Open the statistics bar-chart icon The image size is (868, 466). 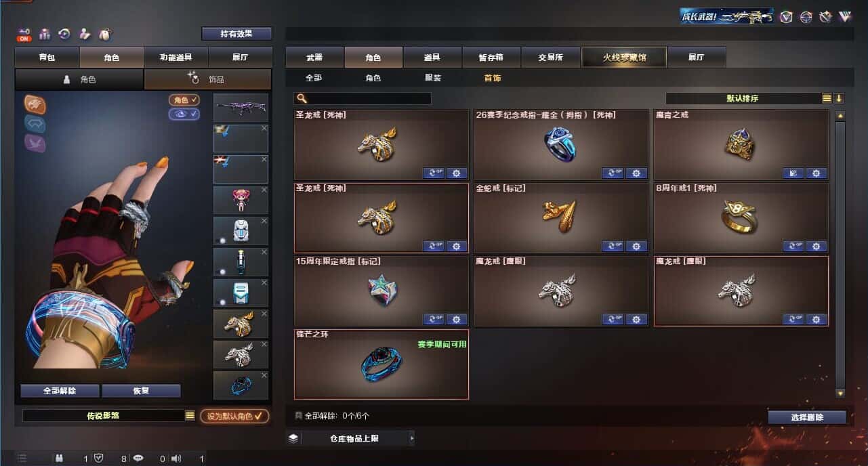(x=45, y=34)
